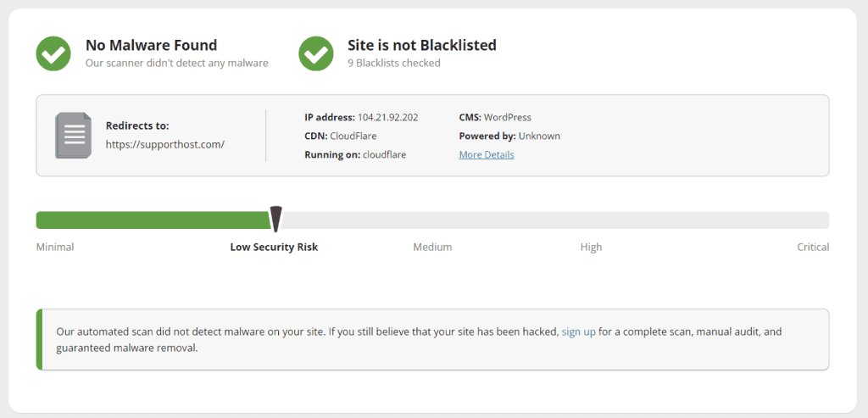
Task: Click the https://supporthost.com/ redirect URL
Action: (165, 144)
